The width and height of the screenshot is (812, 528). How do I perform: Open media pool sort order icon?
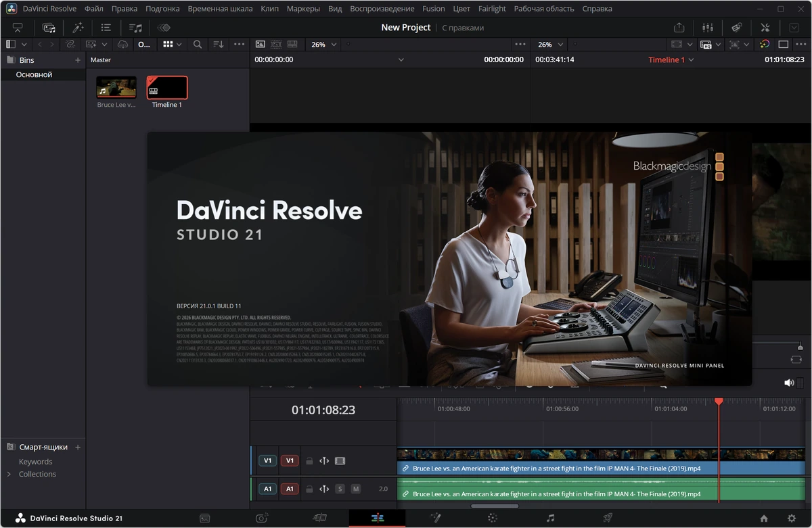click(218, 44)
